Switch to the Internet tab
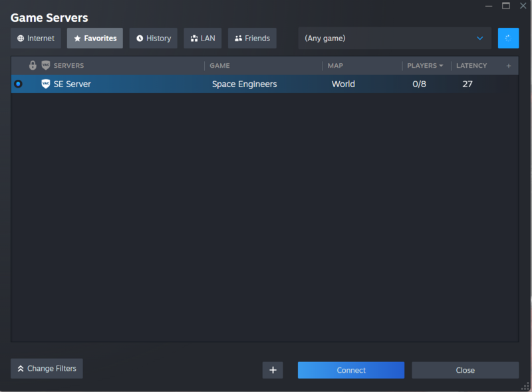Screen dimensions: 532x392 click(36, 39)
